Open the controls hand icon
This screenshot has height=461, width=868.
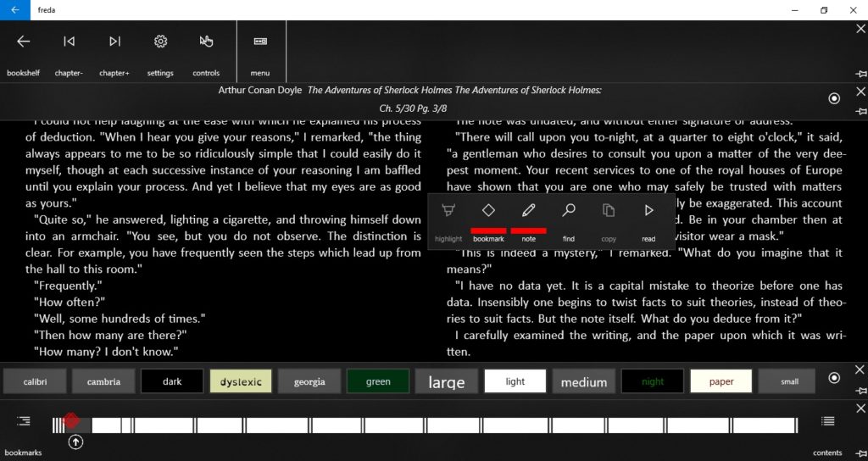point(206,42)
